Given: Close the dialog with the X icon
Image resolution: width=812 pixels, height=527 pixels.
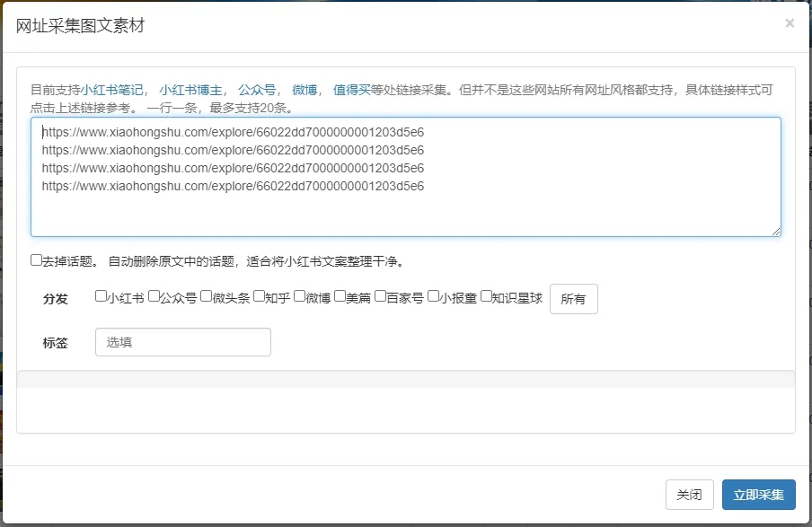Looking at the screenshot, I should click(790, 22).
